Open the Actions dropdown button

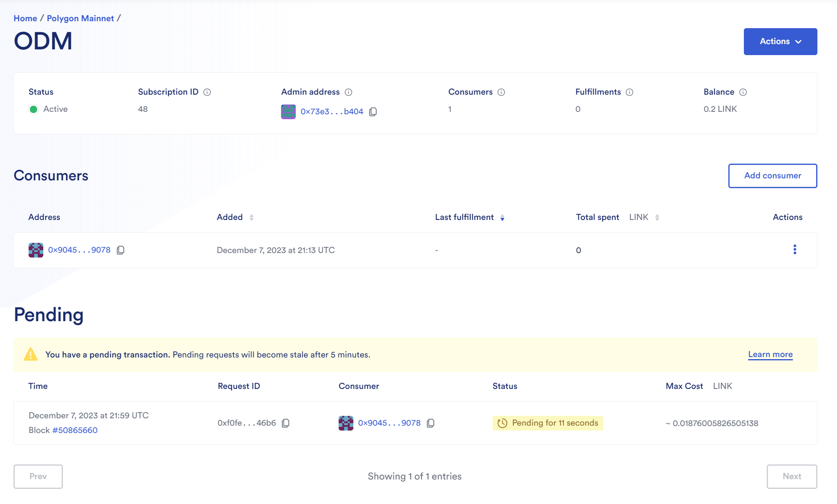click(780, 42)
